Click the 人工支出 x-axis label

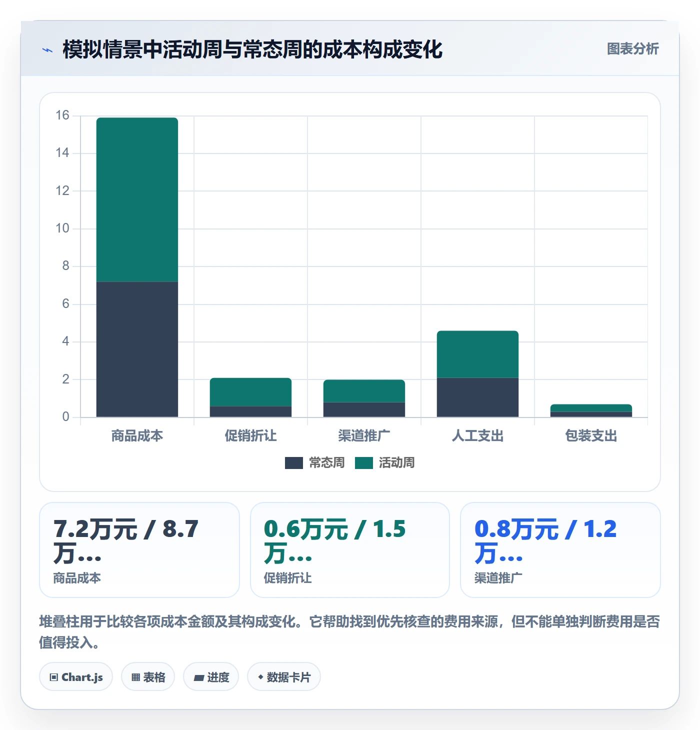click(x=477, y=436)
